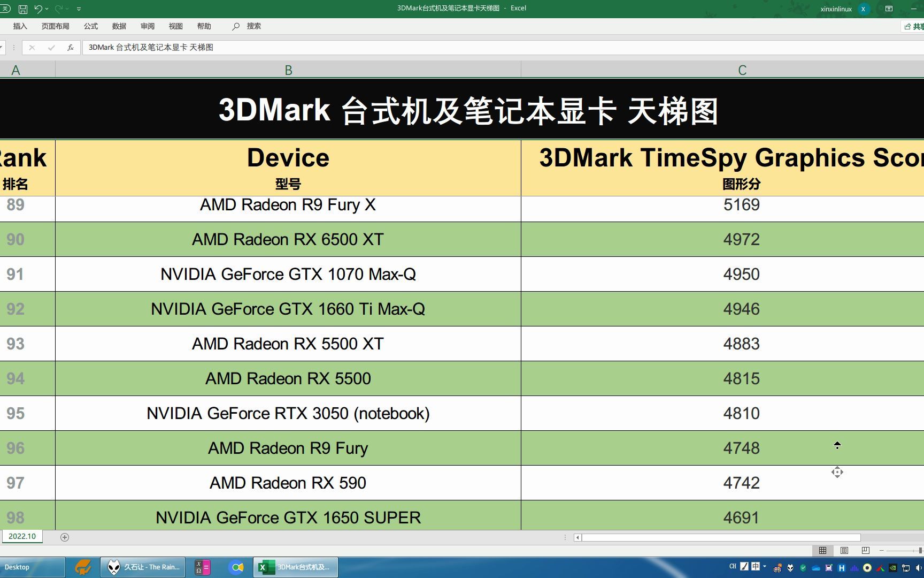Image resolution: width=924 pixels, height=578 pixels.
Task: Click the Insert Function fx icon
Action: pyautogui.click(x=70, y=48)
